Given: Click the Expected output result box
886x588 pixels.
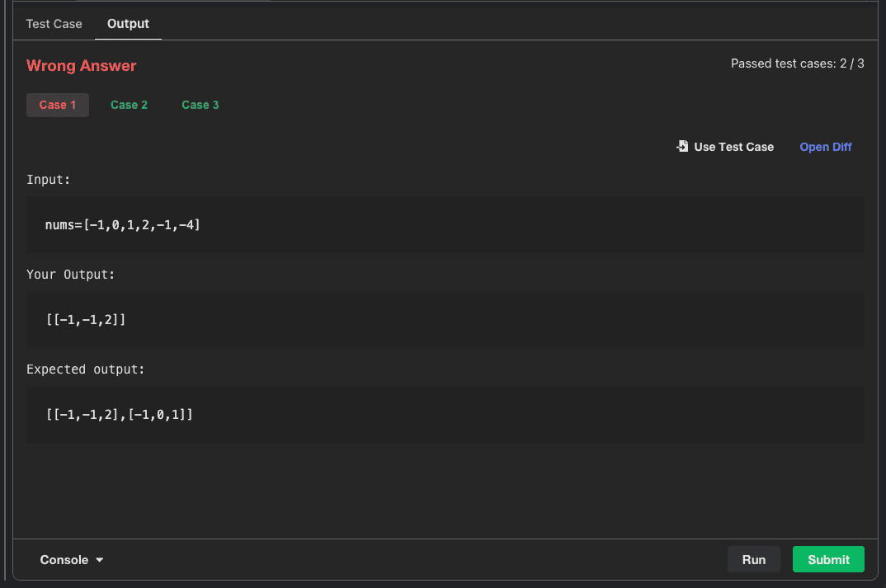Looking at the screenshot, I should click(x=445, y=415).
